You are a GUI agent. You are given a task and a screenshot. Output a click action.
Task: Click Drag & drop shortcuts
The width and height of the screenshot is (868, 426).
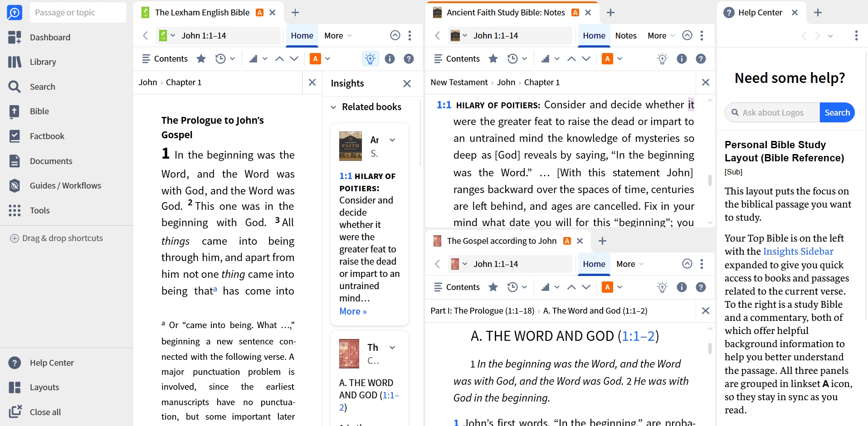pos(57,238)
